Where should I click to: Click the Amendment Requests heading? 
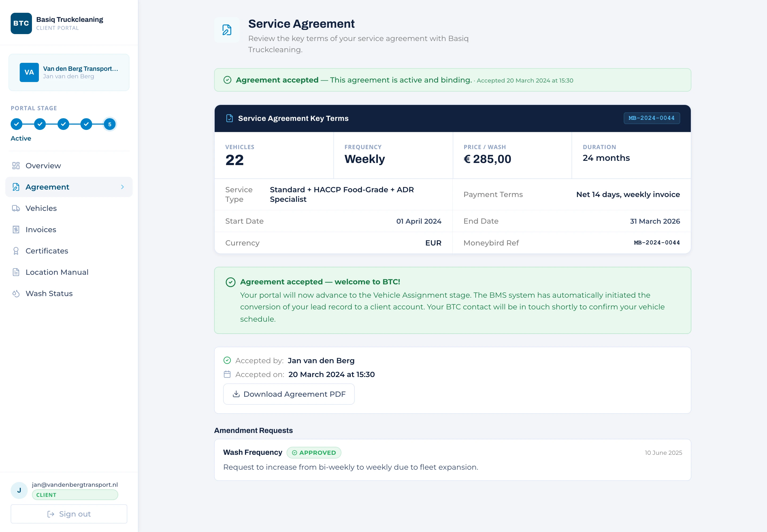253,431
